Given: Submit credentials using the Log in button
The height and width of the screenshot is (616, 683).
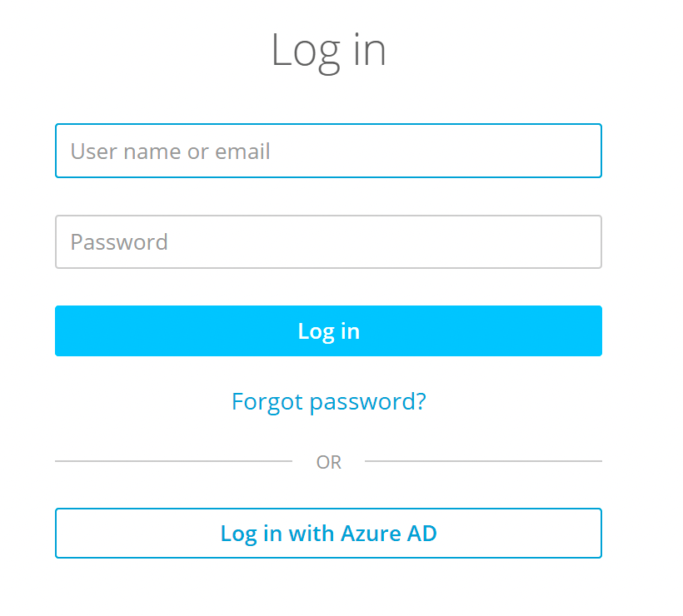Looking at the screenshot, I should (x=328, y=330).
